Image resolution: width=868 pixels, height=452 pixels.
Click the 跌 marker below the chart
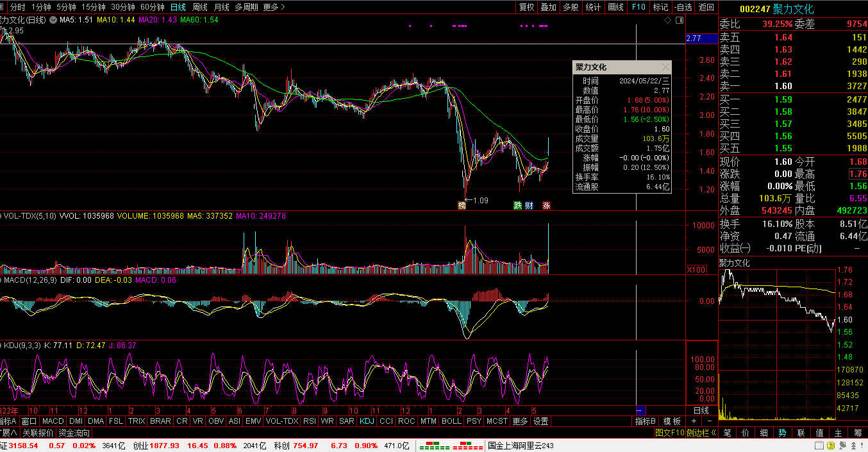pos(517,206)
